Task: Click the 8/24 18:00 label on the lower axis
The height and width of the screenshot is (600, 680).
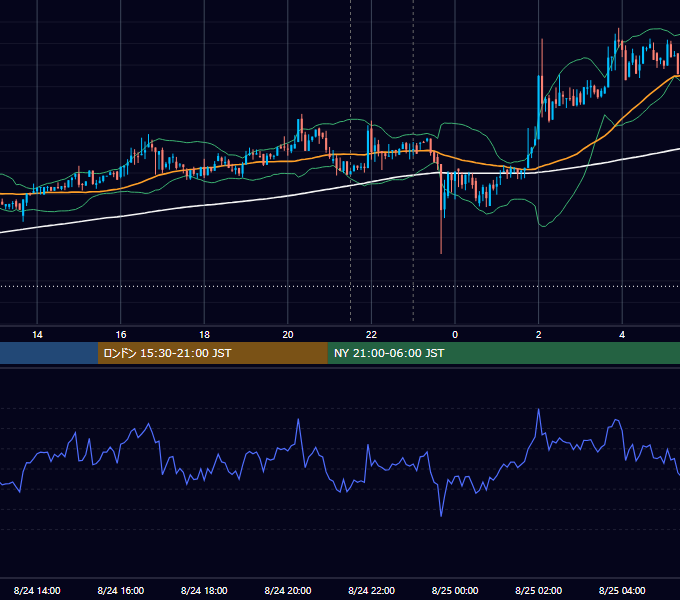Action: (x=204, y=590)
